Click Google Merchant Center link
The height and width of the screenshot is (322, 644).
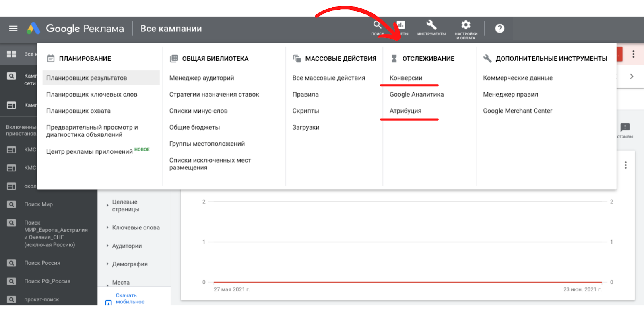517,111
